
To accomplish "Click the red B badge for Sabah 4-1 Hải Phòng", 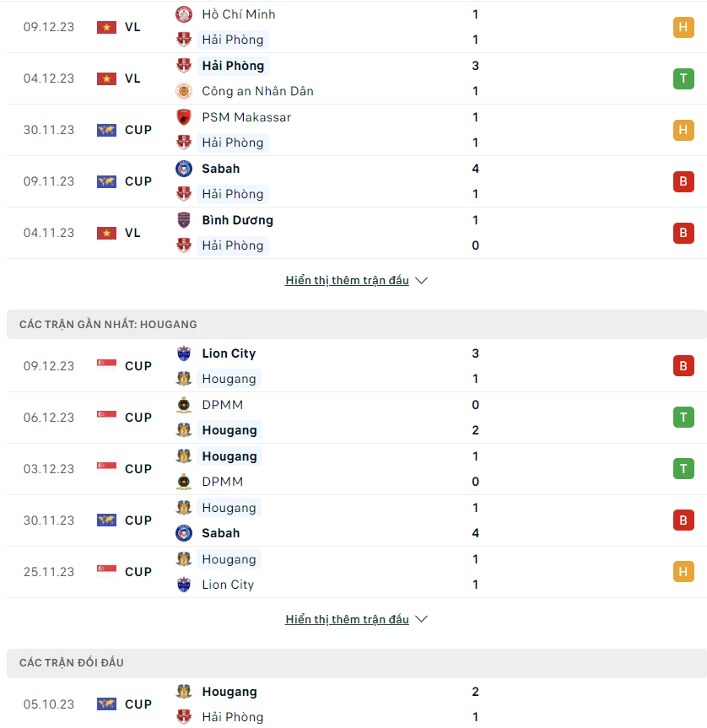I will pos(683,181).
